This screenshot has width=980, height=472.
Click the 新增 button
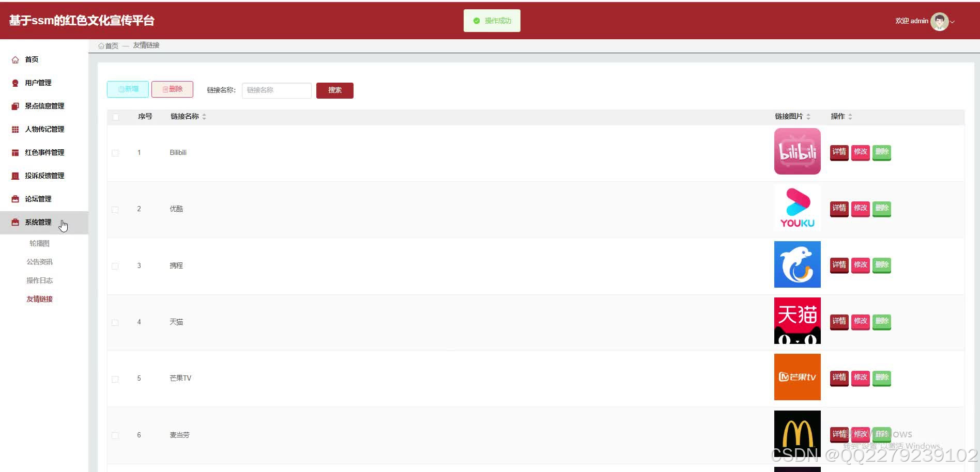[128, 89]
